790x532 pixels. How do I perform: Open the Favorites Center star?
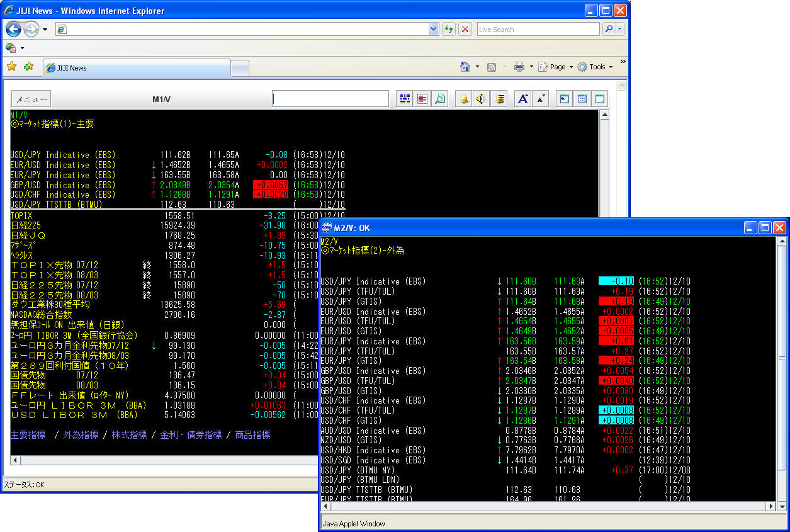coord(12,67)
